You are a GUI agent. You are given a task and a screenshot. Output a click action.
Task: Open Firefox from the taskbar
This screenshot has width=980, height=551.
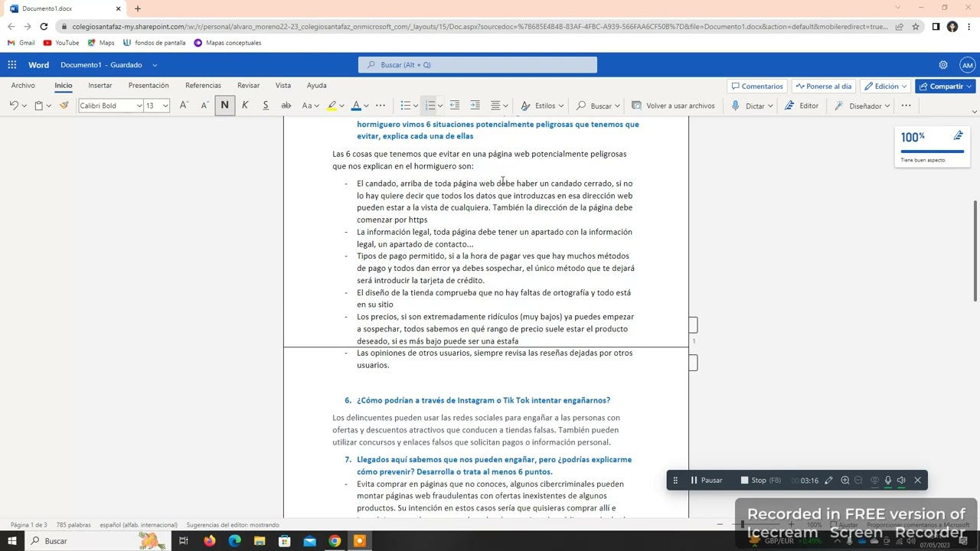tap(209, 541)
